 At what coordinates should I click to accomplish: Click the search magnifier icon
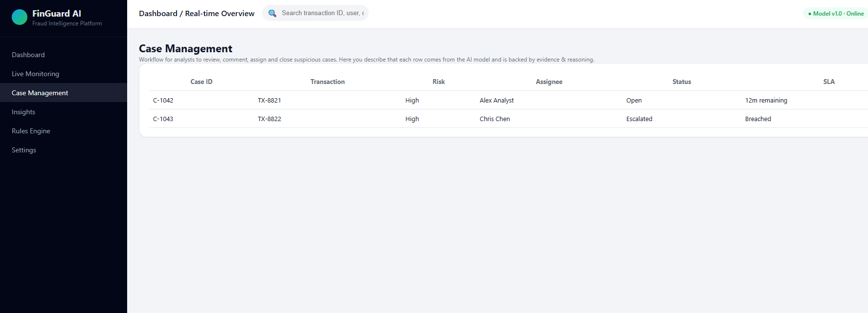(x=272, y=13)
